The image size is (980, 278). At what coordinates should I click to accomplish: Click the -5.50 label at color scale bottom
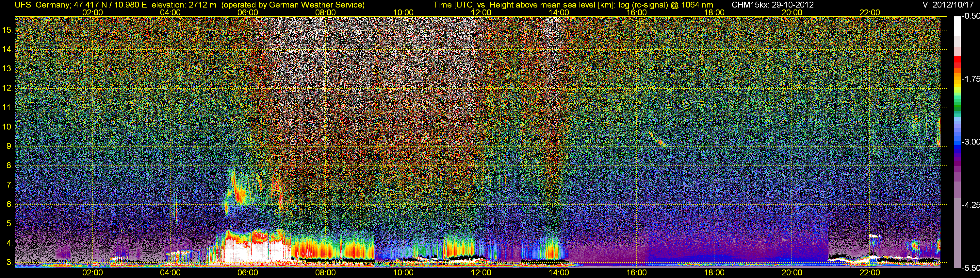tap(971, 268)
